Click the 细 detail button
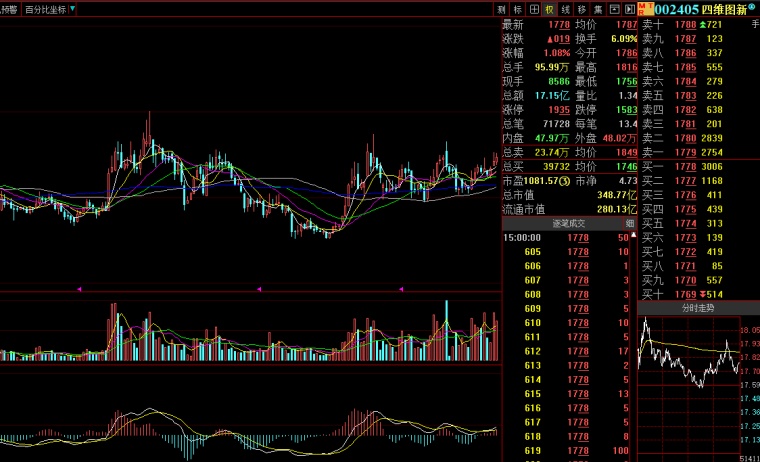Image resolution: width=760 pixels, height=462 pixels. (630, 223)
